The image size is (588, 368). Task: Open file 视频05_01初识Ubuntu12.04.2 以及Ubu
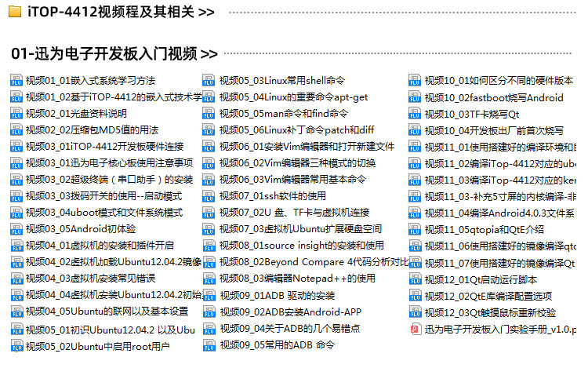pos(111,330)
